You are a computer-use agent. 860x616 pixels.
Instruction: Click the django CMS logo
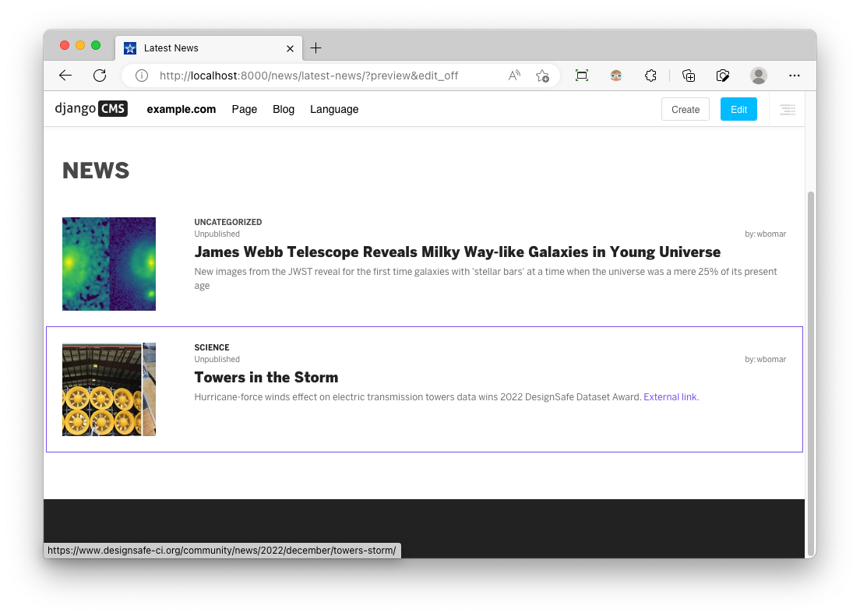(x=91, y=108)
